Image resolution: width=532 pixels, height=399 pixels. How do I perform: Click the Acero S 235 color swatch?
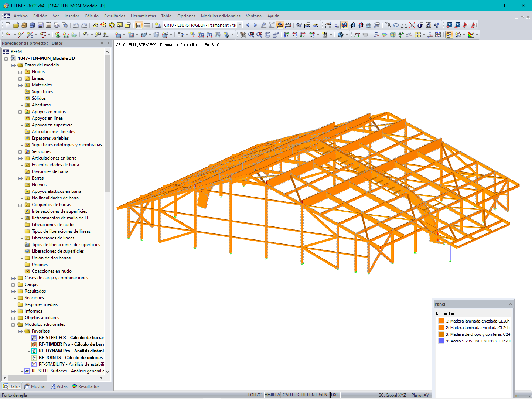440,341
